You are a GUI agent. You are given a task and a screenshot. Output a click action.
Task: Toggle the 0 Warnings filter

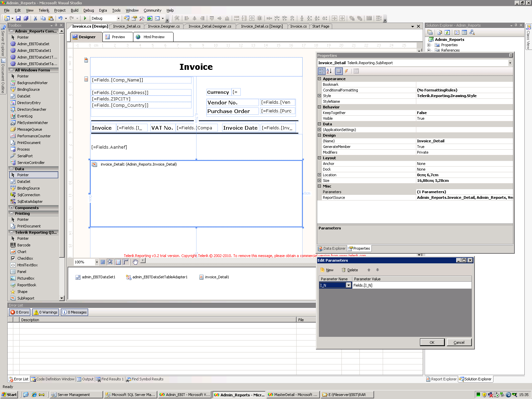coord(46,312)
